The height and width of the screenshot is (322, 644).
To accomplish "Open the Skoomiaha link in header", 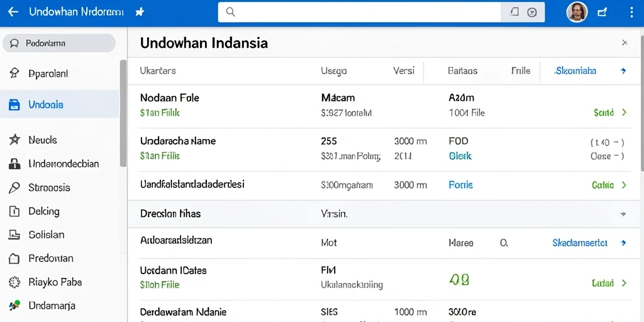I will [x=575, y=70].
